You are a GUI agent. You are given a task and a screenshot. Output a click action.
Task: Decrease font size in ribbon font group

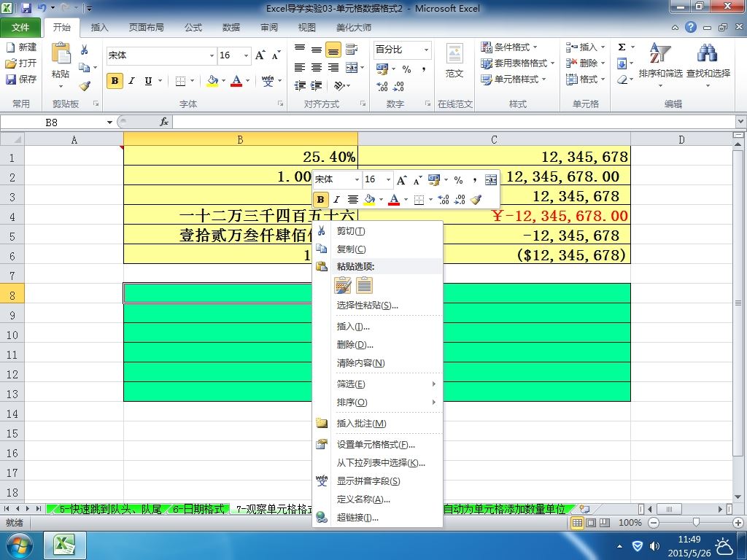276,55
